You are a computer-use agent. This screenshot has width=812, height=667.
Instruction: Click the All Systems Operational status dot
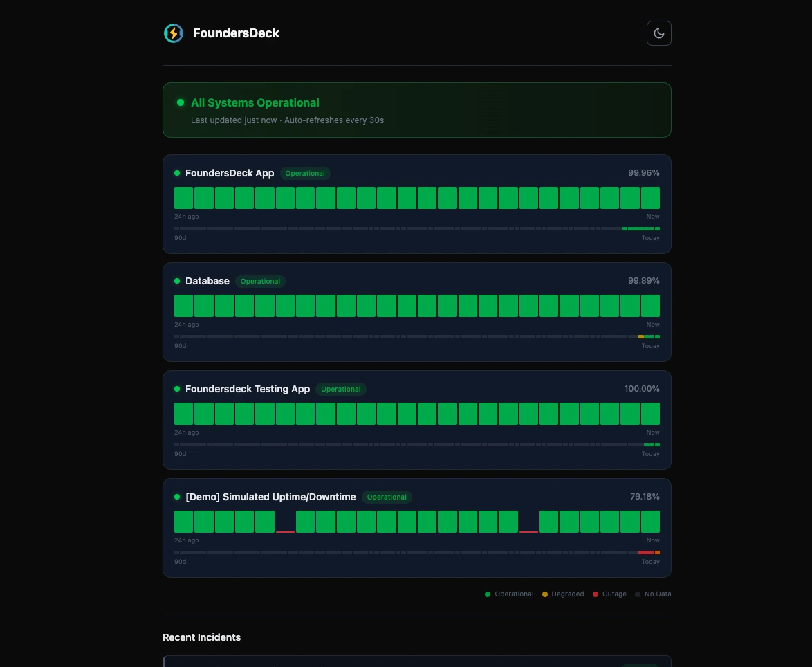[x=181, y=102]
